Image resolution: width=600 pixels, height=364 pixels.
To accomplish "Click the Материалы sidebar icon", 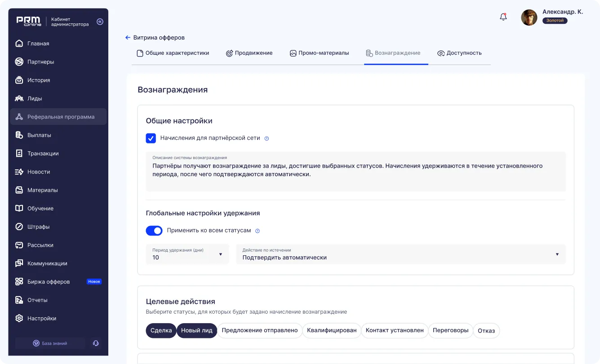I will pyautogui.click(x=19, y=190).
